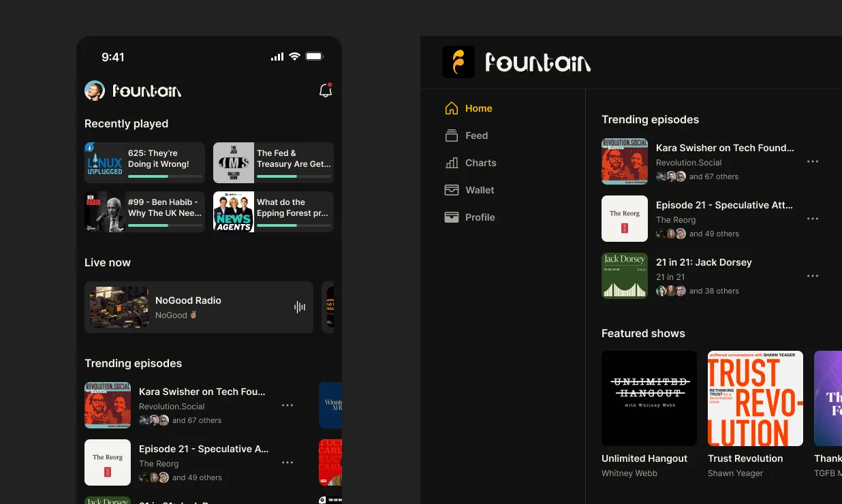Open the Linux Unplugged cover thumbnail
The image size is (842, 504).
[104, 163]
